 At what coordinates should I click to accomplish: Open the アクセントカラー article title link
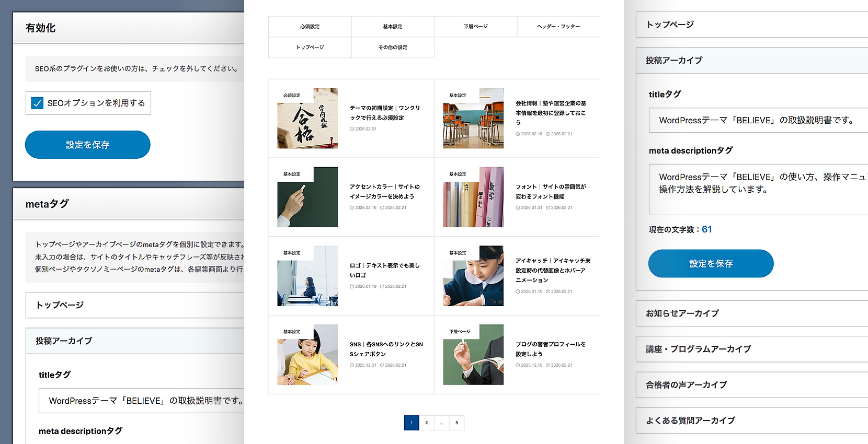click(385, 192)
